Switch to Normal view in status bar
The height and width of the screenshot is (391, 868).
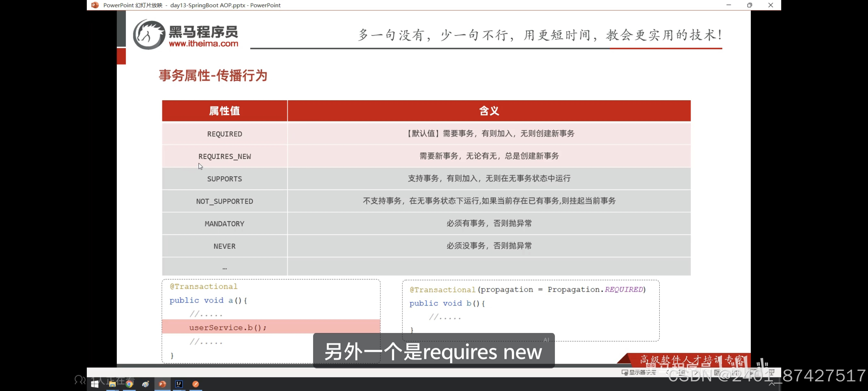click(x=717, y=372)
